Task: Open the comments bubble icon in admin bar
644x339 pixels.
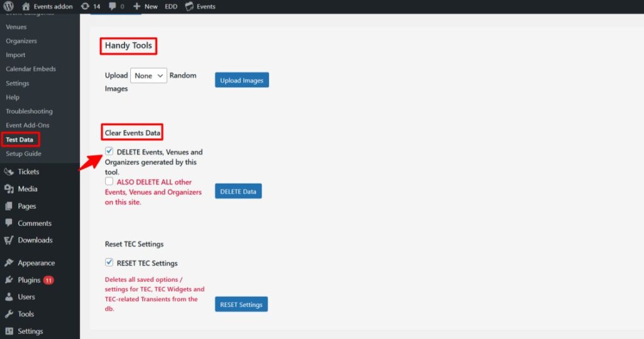Action: [112, 6]
